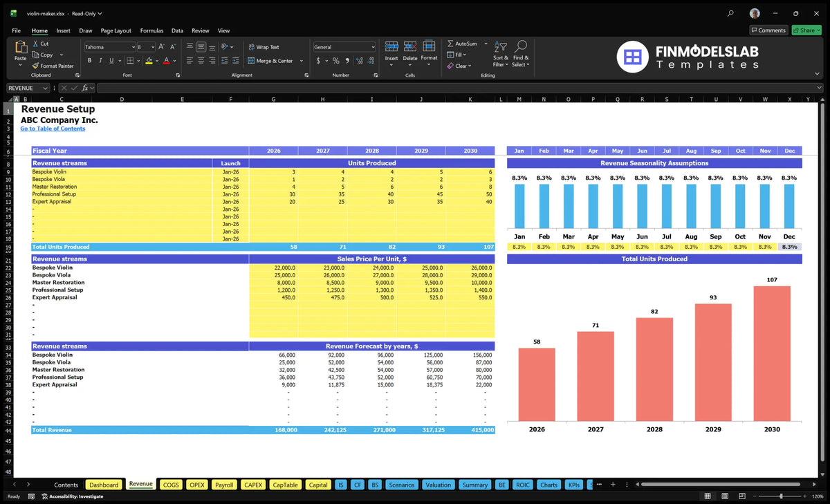Image resolution: width=830 pixels, height=504 pixels.
Task: Expand the Name Box dropdown showing REVENUE
Action: tap(46, 88)
